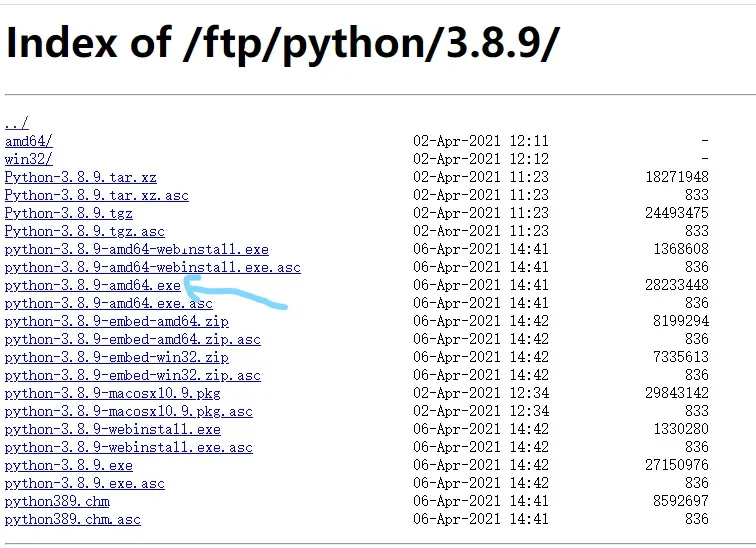Click python-3.8.9-amd64-webinstall.exe.asc link
Screen dimensions: 756x548
point(152,267)
